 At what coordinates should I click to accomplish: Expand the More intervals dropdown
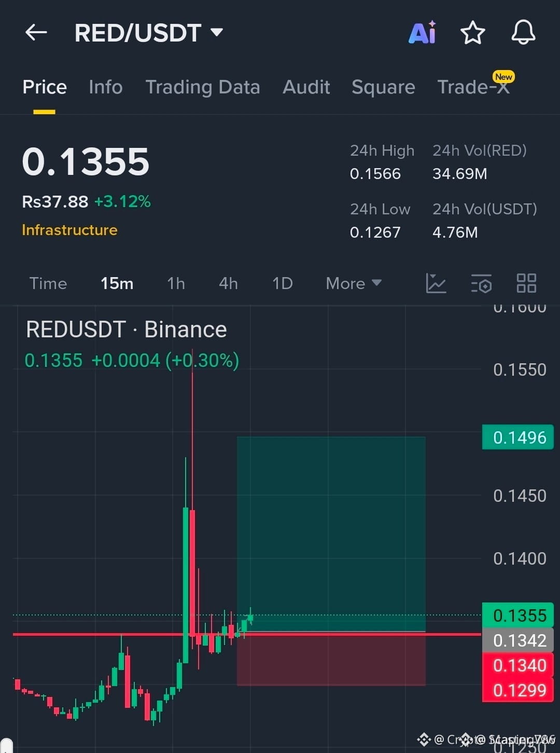point(354,283)
